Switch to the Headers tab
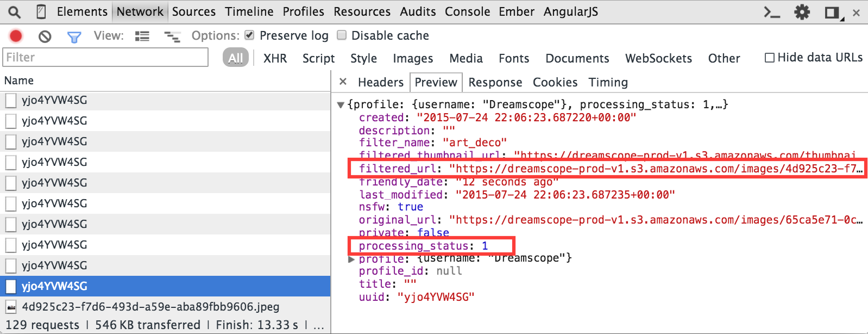The width and height of the screenshot is (868, 334). (380, 82)
